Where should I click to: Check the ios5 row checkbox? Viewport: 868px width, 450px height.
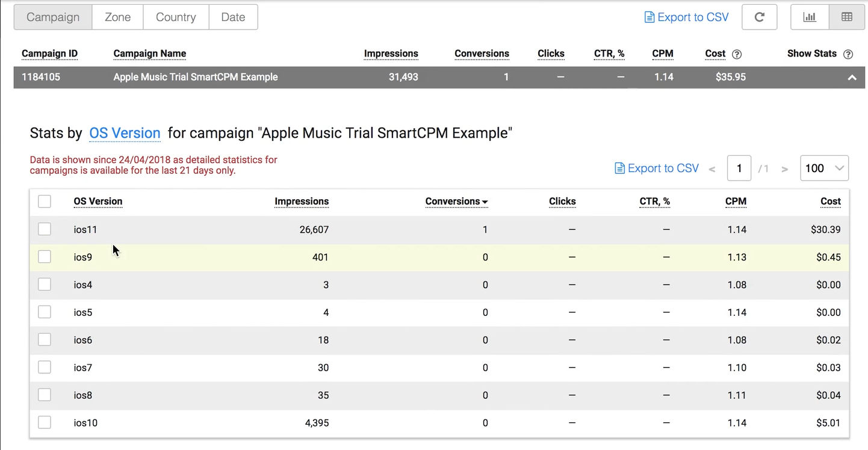tap(45, 312)
